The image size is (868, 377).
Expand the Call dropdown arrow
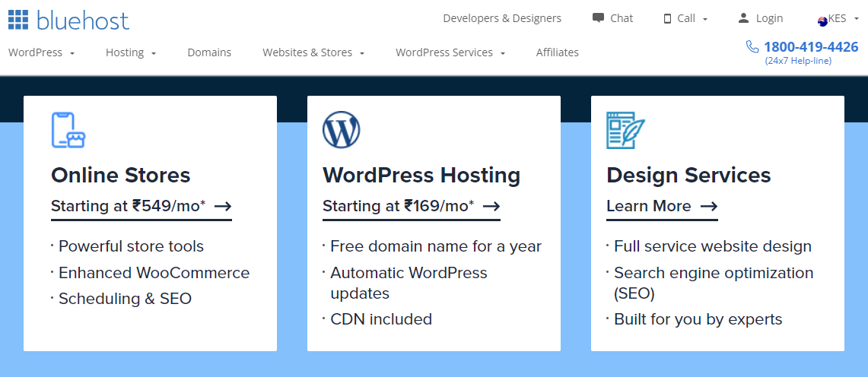704,19
